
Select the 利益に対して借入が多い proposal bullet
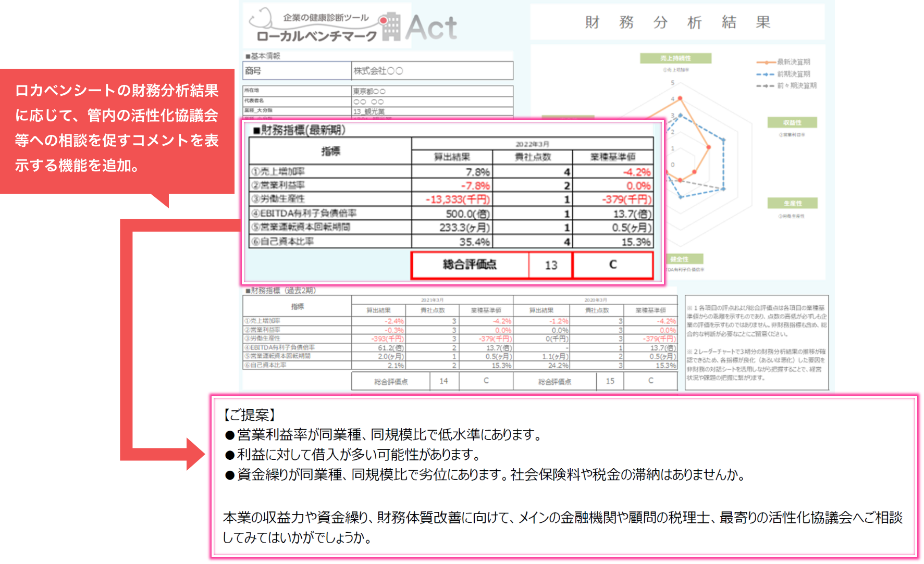click(x=353, y=455)
